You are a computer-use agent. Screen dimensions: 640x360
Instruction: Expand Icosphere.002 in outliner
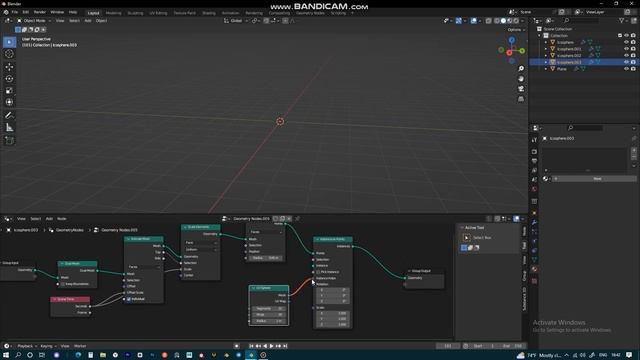(546, 56)
